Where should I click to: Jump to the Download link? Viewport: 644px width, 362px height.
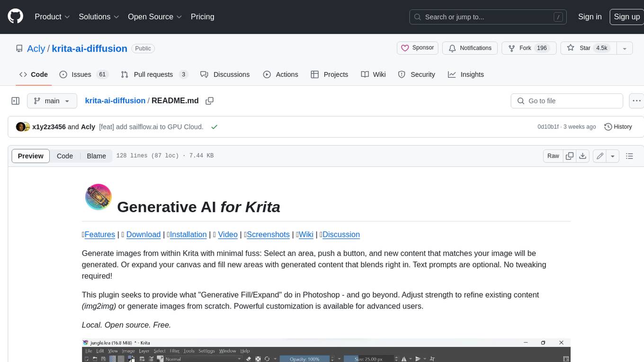pyautogui.click(x=143, y=235)
